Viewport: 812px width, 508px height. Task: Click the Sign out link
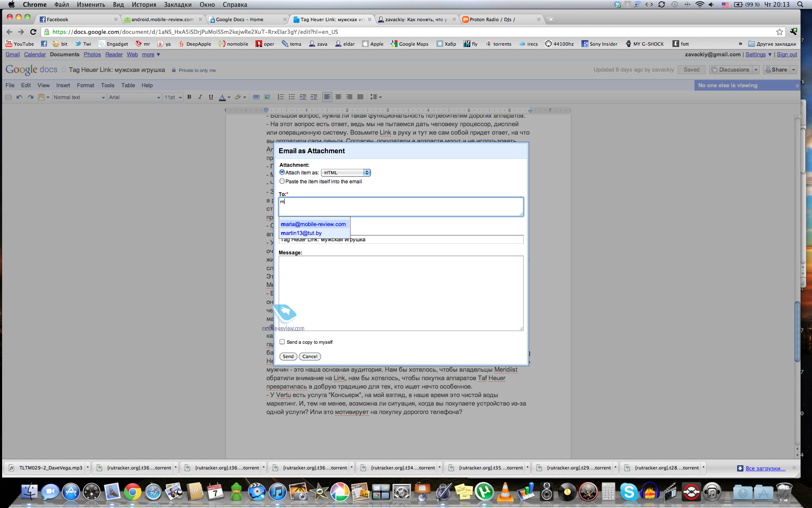tap(787, 55)
